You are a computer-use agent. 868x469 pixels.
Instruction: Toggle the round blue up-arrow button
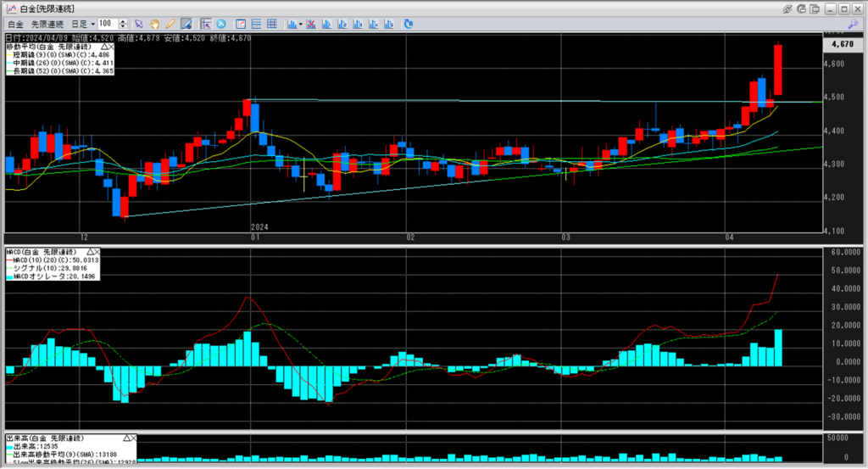click(x=221, y=24)
